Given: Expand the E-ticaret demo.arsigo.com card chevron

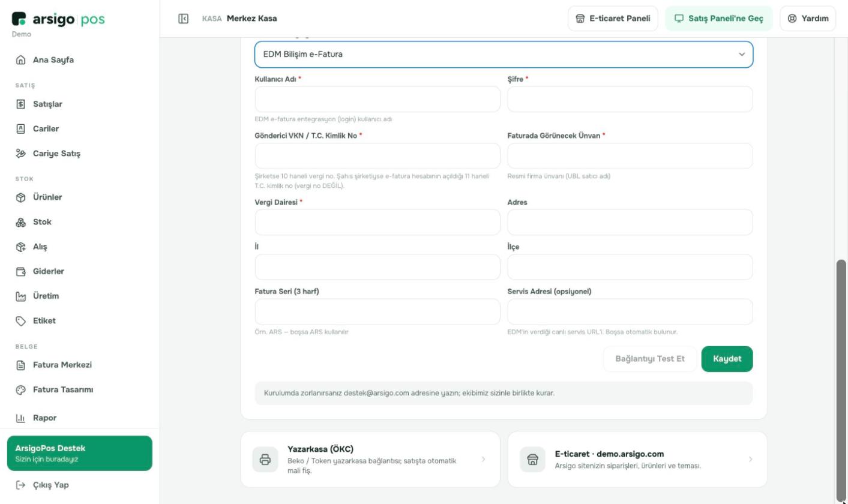Looking at the screenshot, I should pyautogui.click(x=750, y=459).
